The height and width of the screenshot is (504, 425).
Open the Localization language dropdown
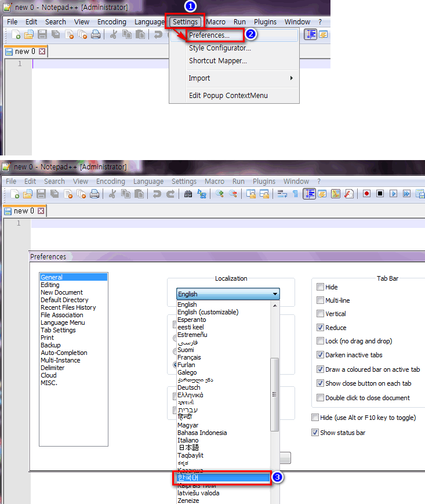point(228,294)
